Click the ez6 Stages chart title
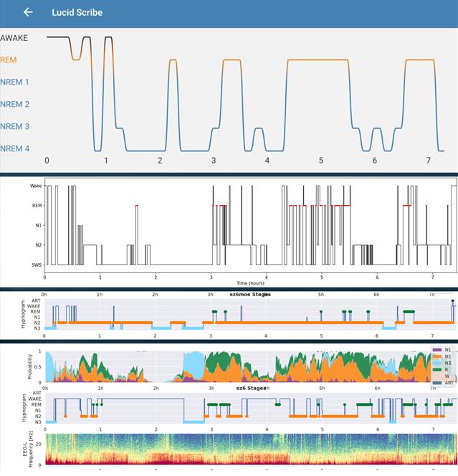The width and height of the screenshot is (458, 476). (252, 388)
